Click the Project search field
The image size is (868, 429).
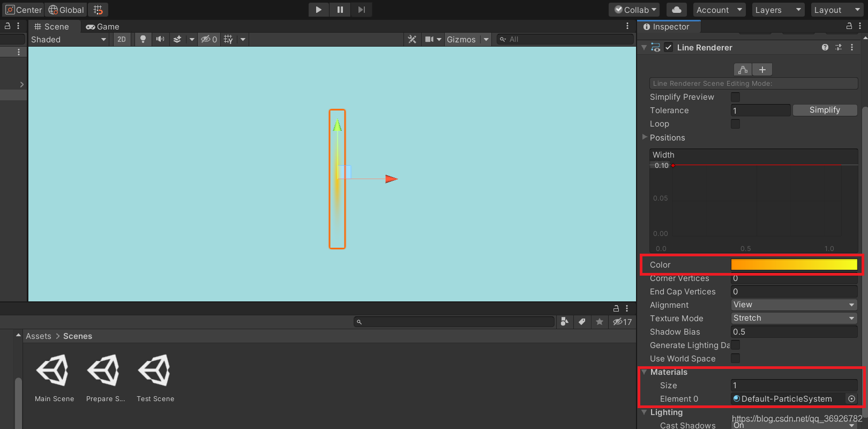click(454, 322)
